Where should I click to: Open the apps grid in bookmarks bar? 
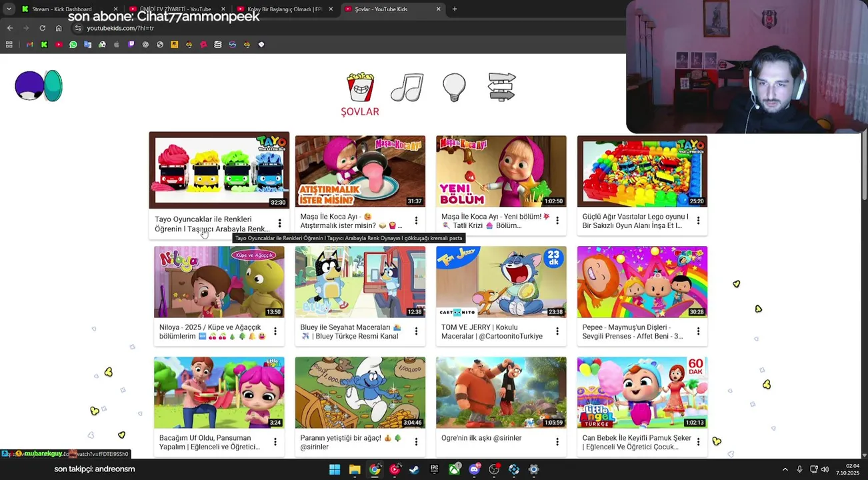pyautogui.click(x=9, y=45)
